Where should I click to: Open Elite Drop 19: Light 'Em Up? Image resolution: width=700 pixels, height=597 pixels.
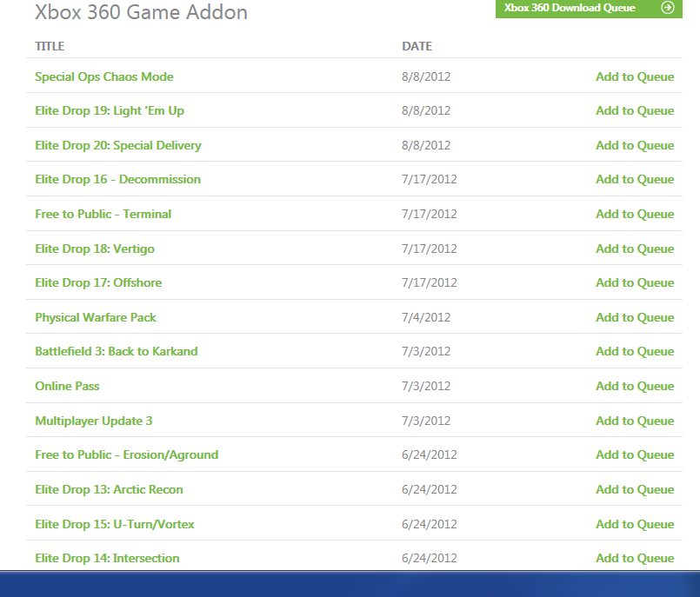coord(110,110)
